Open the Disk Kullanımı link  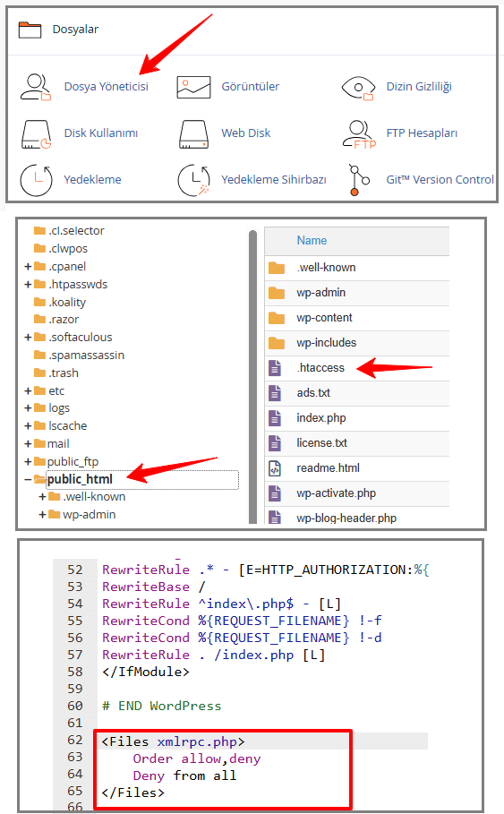click(101, 133)
